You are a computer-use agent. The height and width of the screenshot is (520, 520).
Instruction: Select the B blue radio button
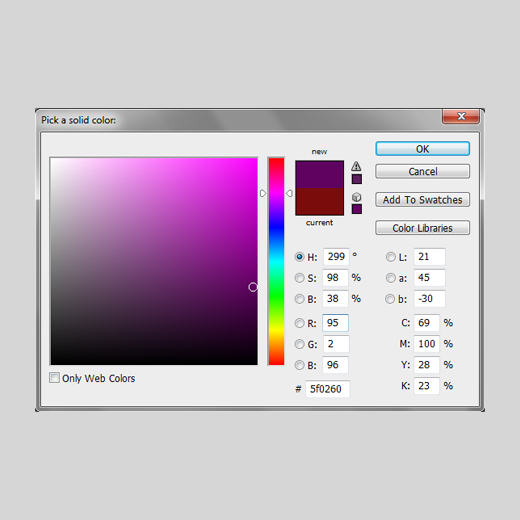(x=299, y=365)
